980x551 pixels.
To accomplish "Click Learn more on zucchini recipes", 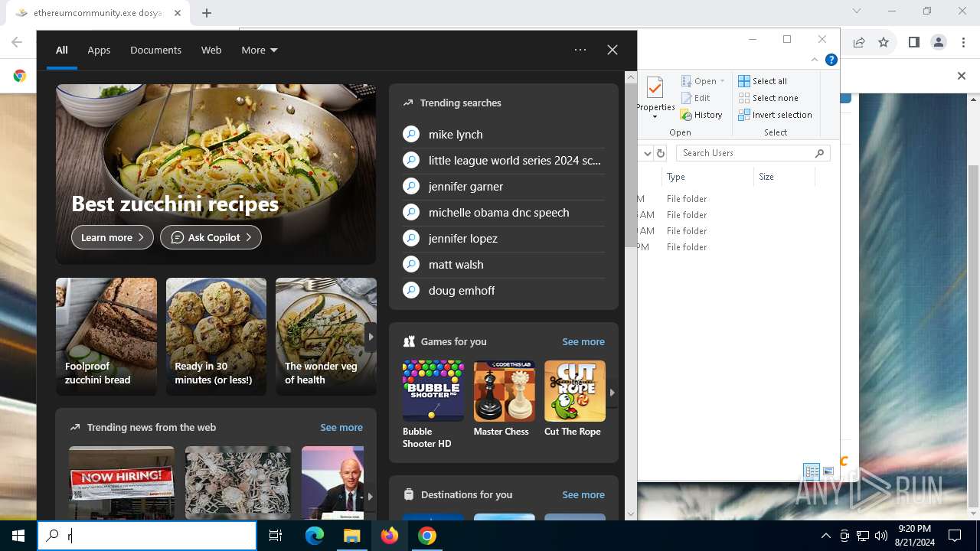I will pos(113,237).
